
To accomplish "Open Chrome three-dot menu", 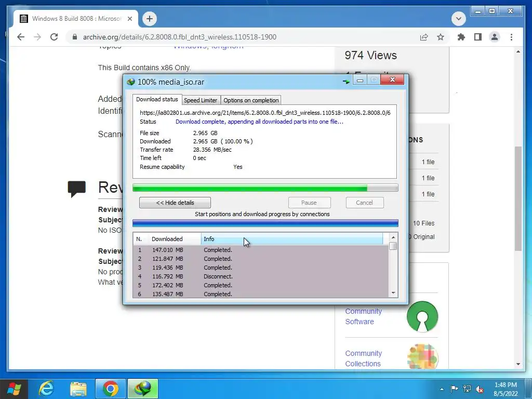I will tap(511, 37).
